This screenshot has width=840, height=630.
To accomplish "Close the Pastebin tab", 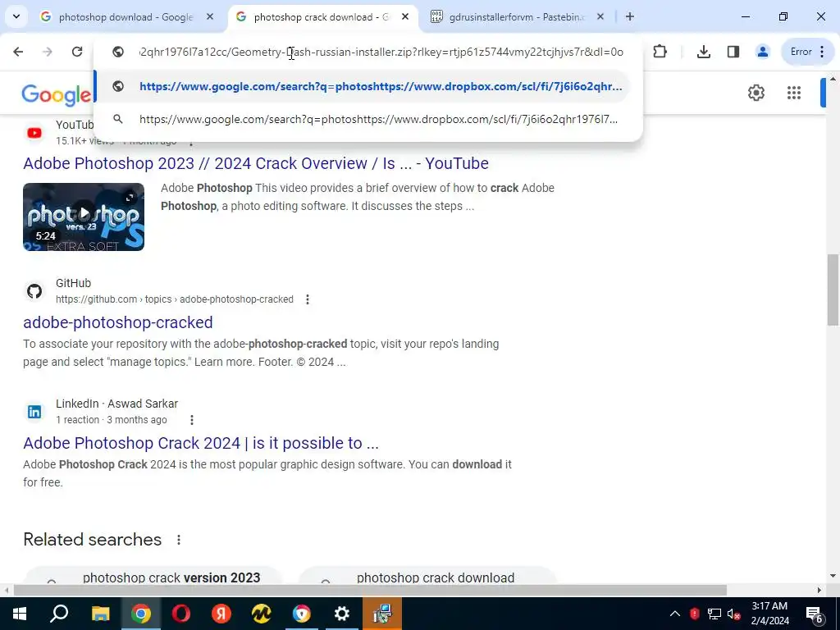I will point(600,17).
